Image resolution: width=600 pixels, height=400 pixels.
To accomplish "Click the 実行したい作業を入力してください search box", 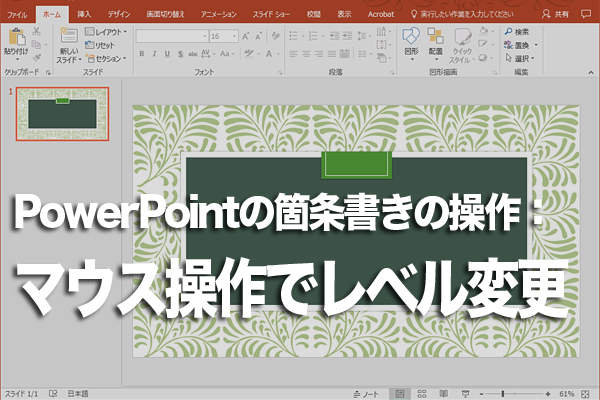I will pyautogui.click(x=462, y=15).
